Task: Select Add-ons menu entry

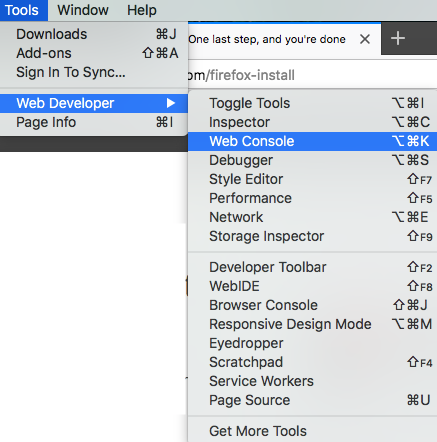Action: point(94,53)
